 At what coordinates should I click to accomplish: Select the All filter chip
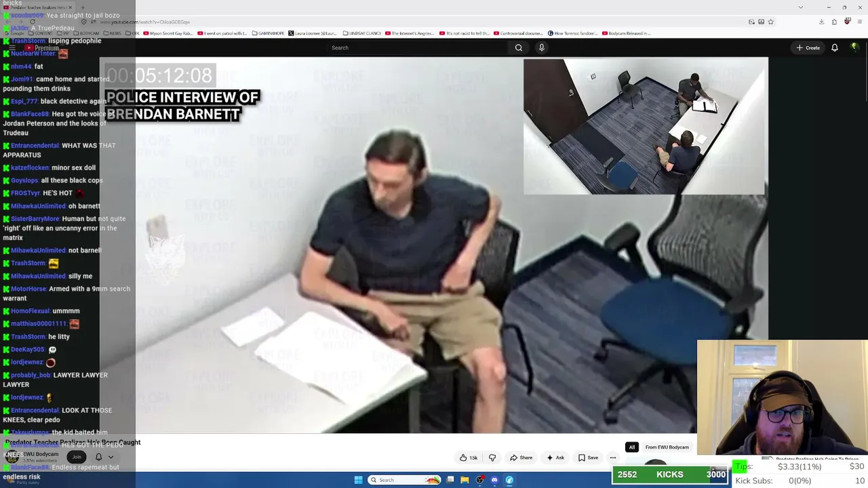click(x=632, y=447)
